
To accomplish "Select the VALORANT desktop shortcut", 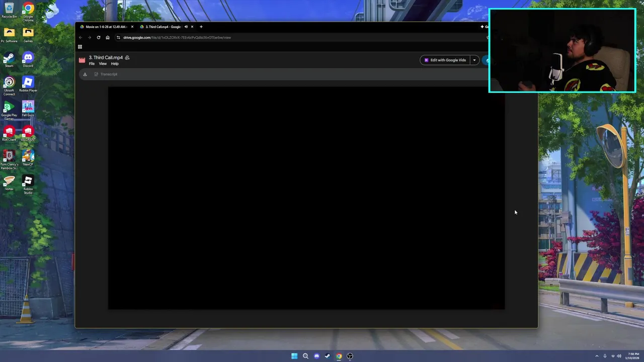I will click(x=28, y=134).
